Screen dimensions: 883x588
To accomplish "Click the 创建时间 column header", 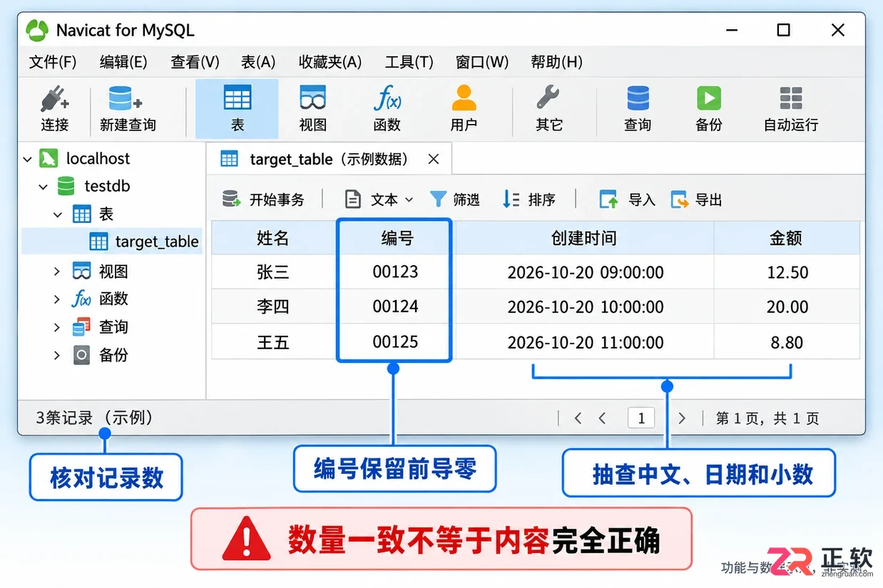I will [x=584, y=238].
